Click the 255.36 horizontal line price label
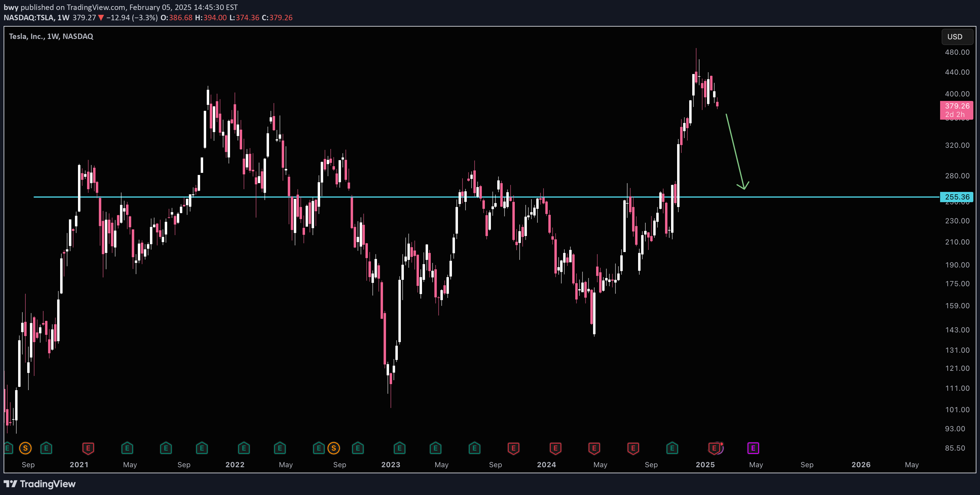The height and width of the screenshot is (495, 980). (957, 197)
